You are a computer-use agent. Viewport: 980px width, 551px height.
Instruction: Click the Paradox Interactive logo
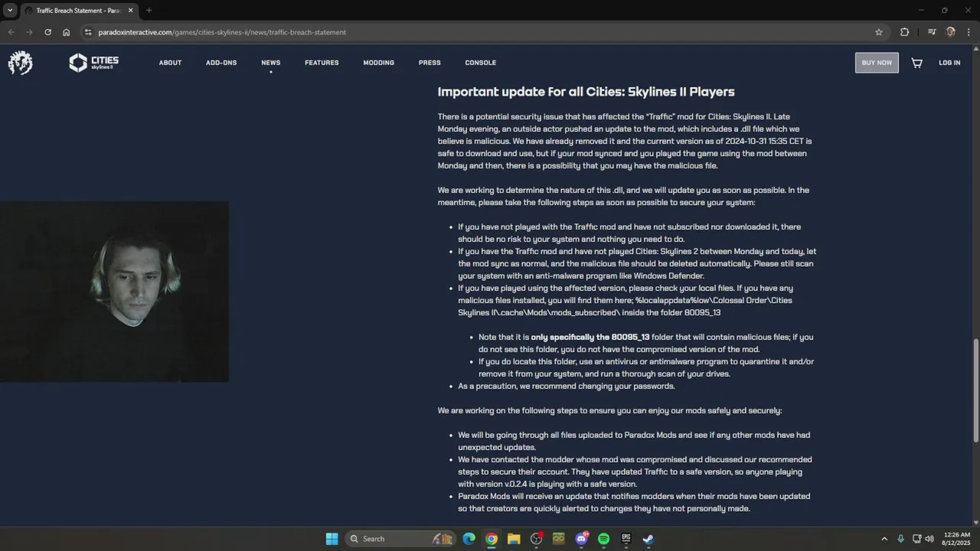pos(21,63)
